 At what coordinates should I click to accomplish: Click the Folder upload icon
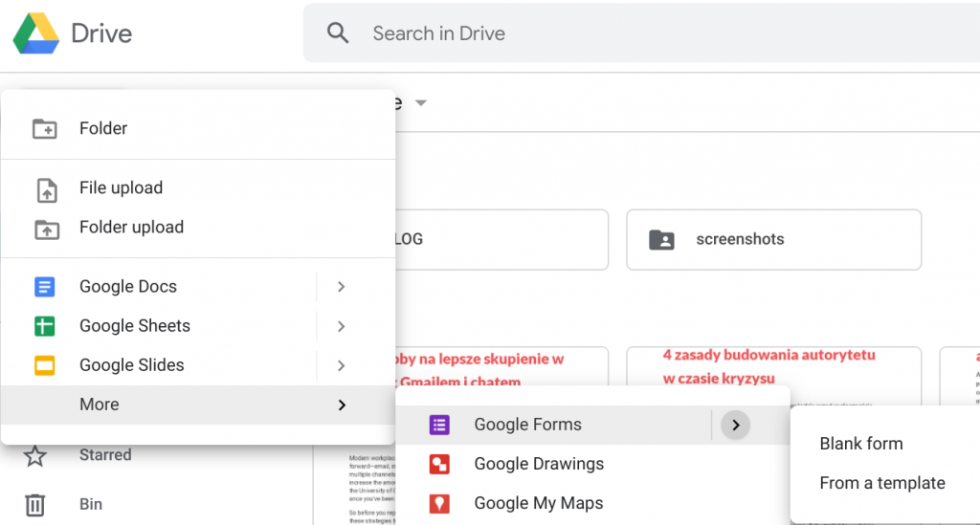pyautogui.click(x=47, y=230)
